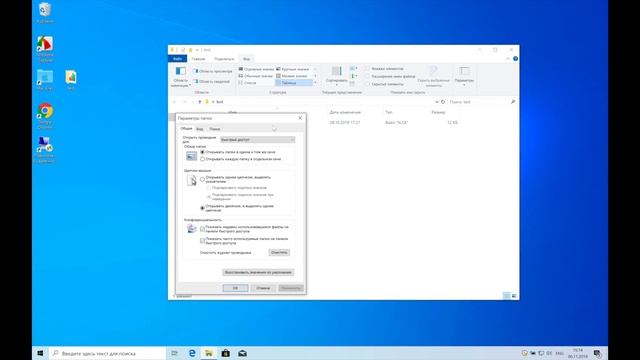Screen dimensions: 640x360
Task: Select open folders in the same window
Action: tap(202, 152)
